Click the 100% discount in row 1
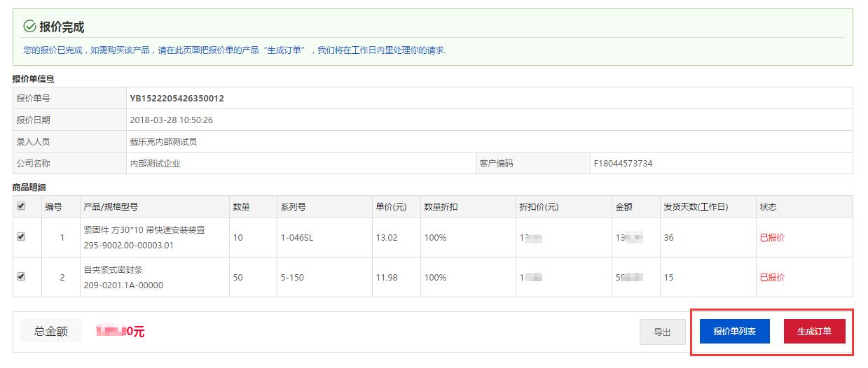Image resolution: width=868 pixels, height=368 pixels. pyautogui.click(x=435, y=238)
